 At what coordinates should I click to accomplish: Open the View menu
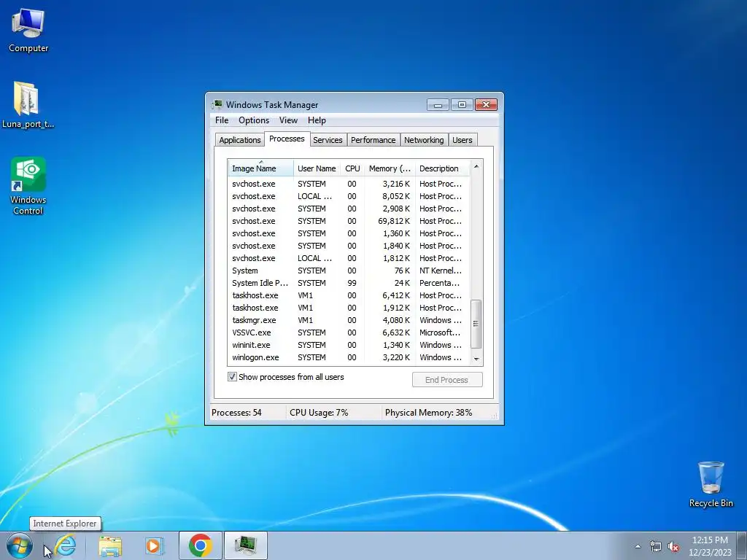click(288, 120)
